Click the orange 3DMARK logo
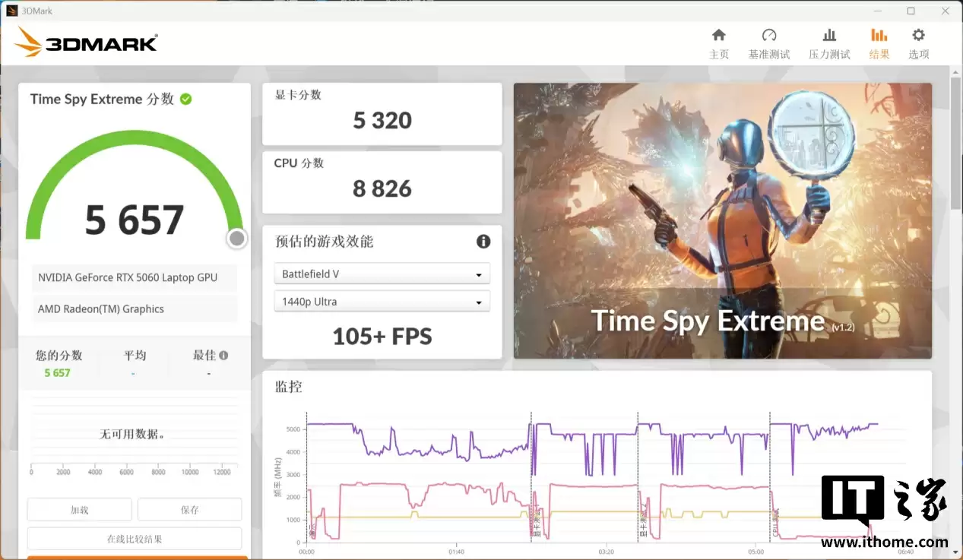The image size is (963, 560). (85, 43)
